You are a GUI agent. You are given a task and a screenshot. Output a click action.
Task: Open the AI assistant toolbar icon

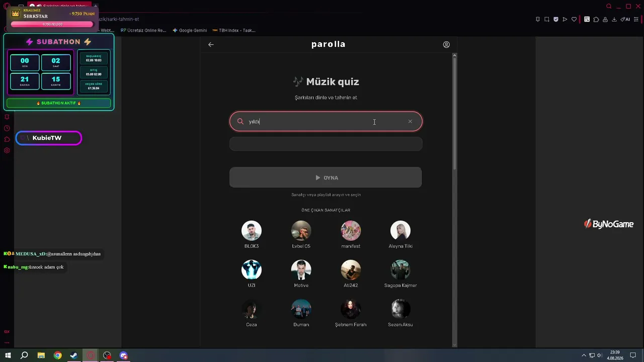[x=625, y=19]
